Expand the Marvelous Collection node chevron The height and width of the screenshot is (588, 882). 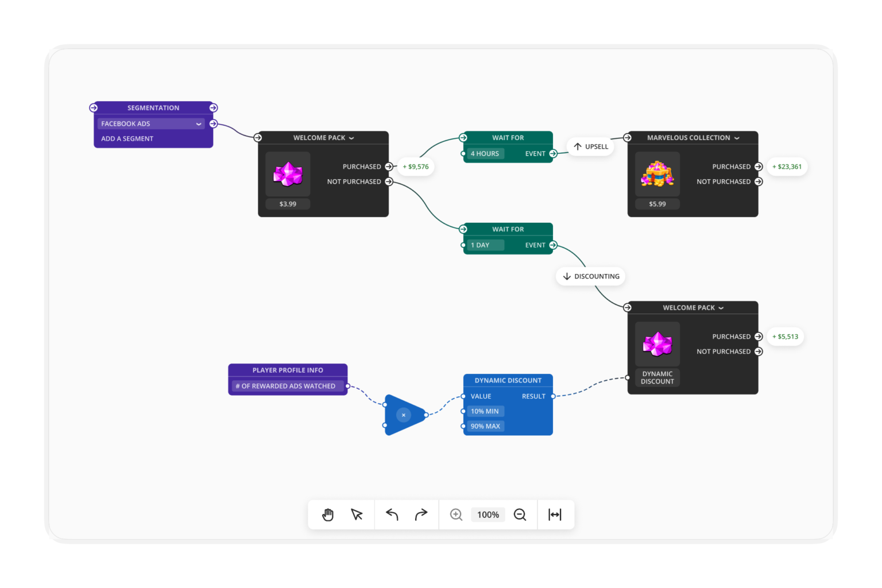(737, 138)
